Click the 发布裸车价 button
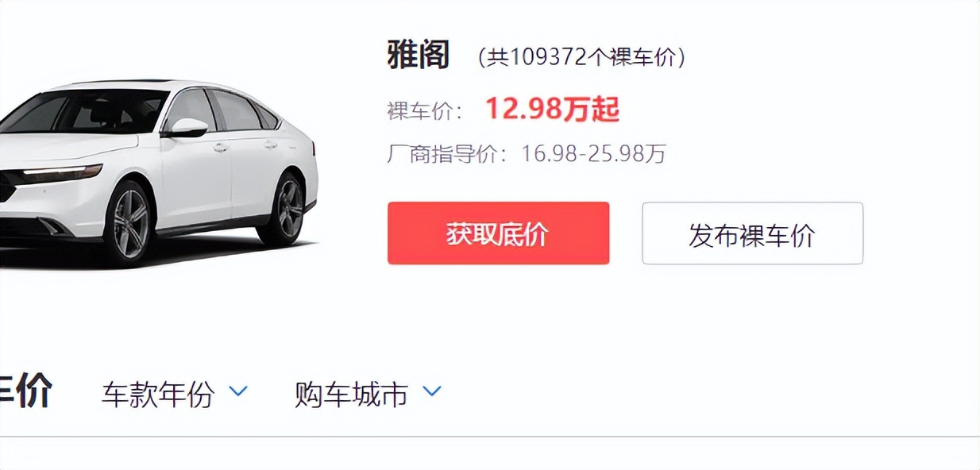Viewport: 980px width, 470px height. coord(752,233)
